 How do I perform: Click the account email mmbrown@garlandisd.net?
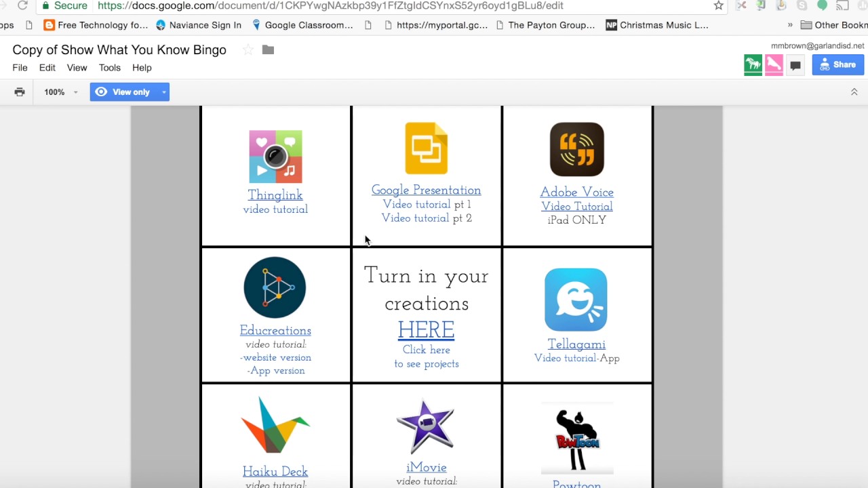818,46
